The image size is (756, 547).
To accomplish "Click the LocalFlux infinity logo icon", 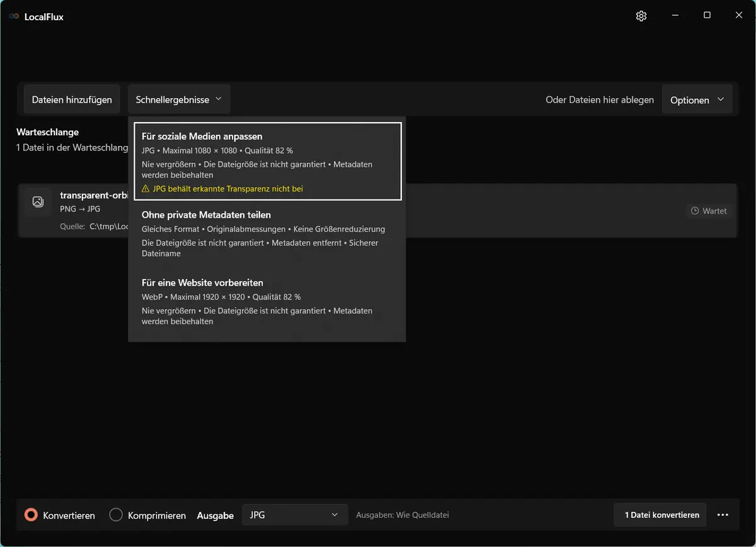I will coord(13,16).
